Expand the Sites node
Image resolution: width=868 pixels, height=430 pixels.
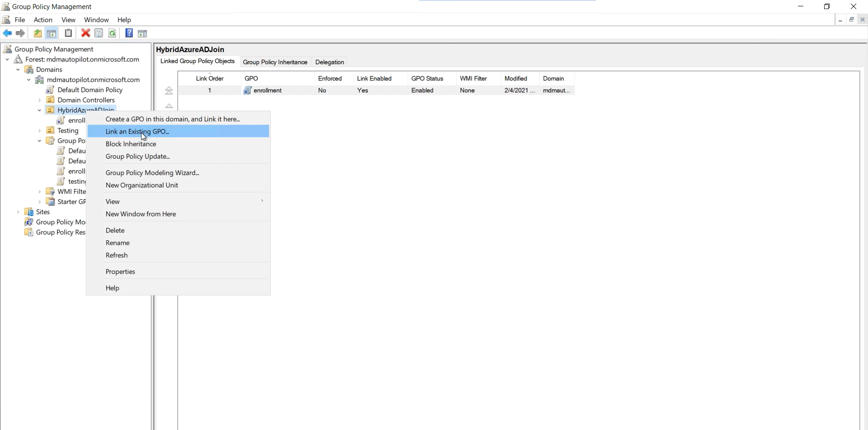coord(18,212)
